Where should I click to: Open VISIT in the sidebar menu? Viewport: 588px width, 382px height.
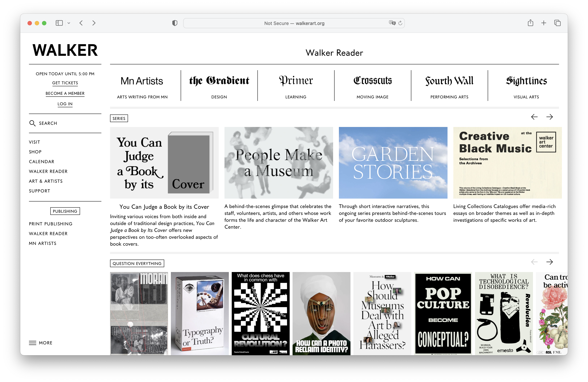click(x=34, y=142)
